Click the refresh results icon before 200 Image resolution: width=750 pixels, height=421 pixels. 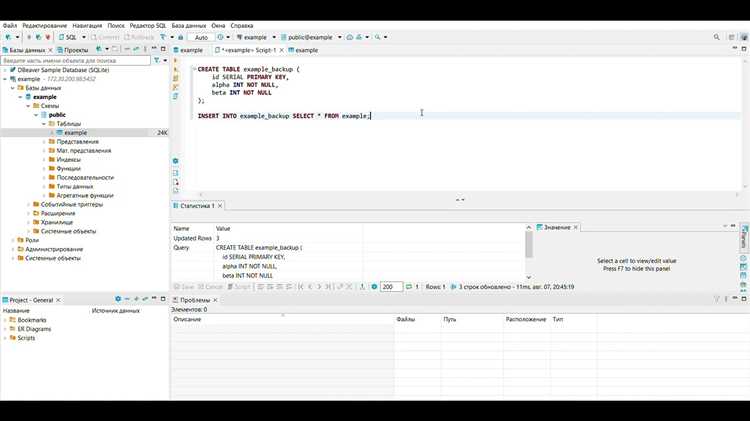(375, 287)
